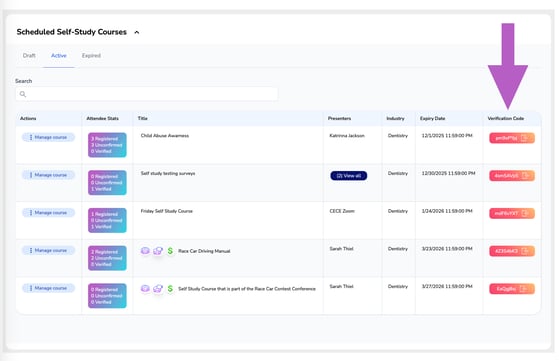Copy code icon in Race Car Contest Conference row

524,289
